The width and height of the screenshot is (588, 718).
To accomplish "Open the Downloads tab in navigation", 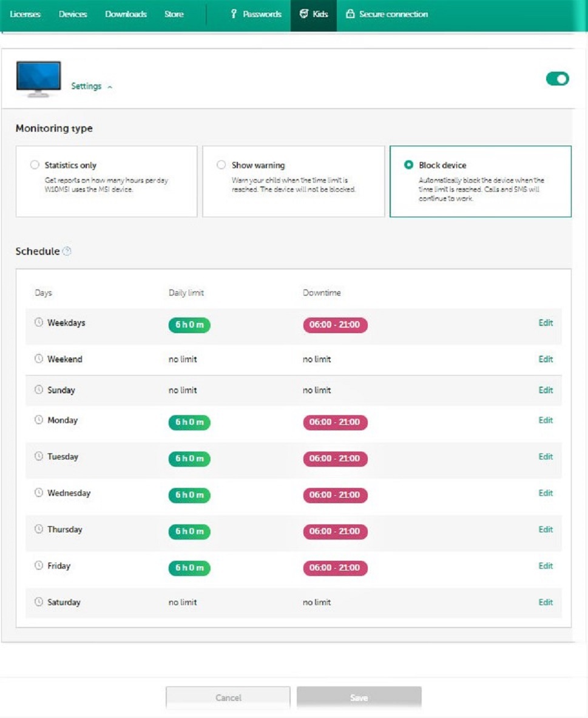I will (x=126, y=14).
